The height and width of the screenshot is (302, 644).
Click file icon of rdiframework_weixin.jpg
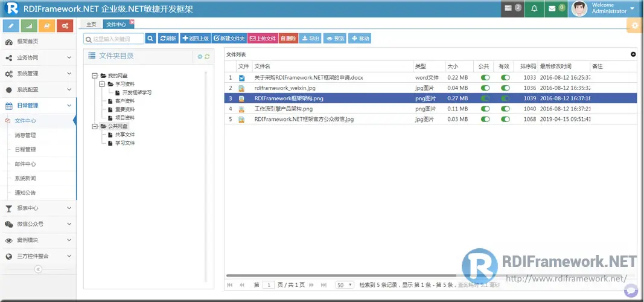[x=242, y=88]
